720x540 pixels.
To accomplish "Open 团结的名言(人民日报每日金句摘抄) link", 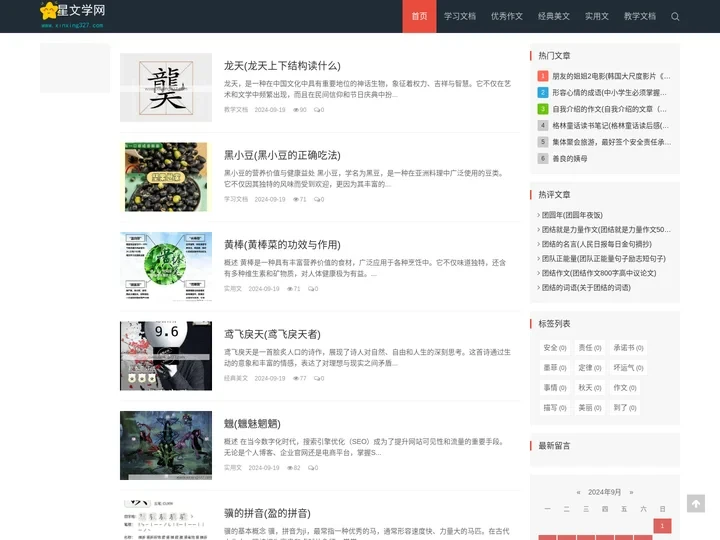I will click(596, 244).
